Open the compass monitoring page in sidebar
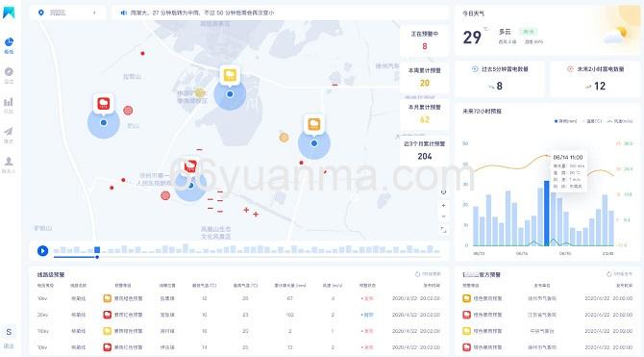The image size is (644, 357). [x=9, y=72]
